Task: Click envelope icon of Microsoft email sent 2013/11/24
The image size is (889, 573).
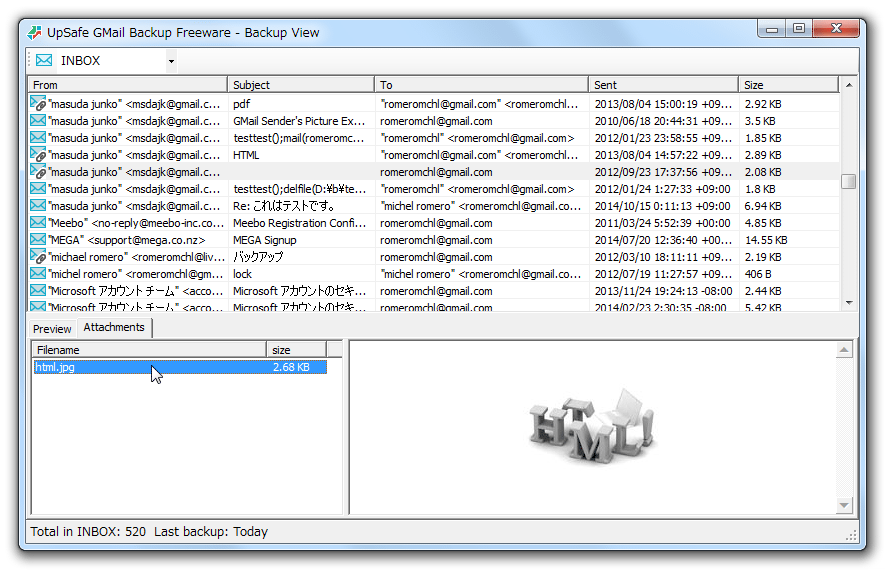Action: (x=38, y=290)
